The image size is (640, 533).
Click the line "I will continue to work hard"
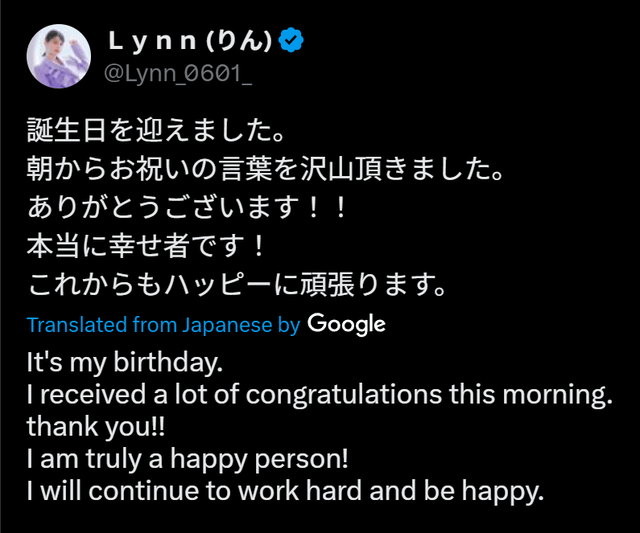(x=285, y=493)
